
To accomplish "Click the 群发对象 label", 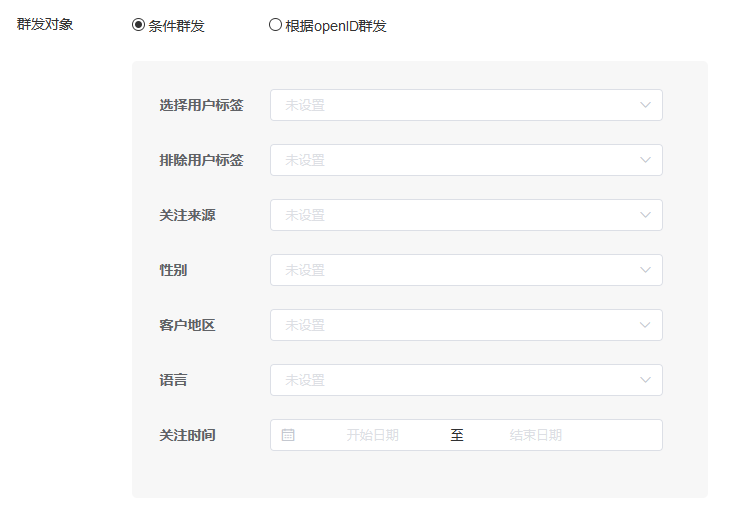I will [45, 24].
